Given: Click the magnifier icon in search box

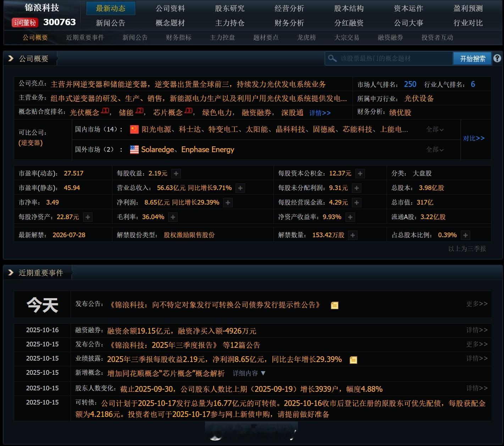Looking at the screenshot, I should click(x=332, y=58).
